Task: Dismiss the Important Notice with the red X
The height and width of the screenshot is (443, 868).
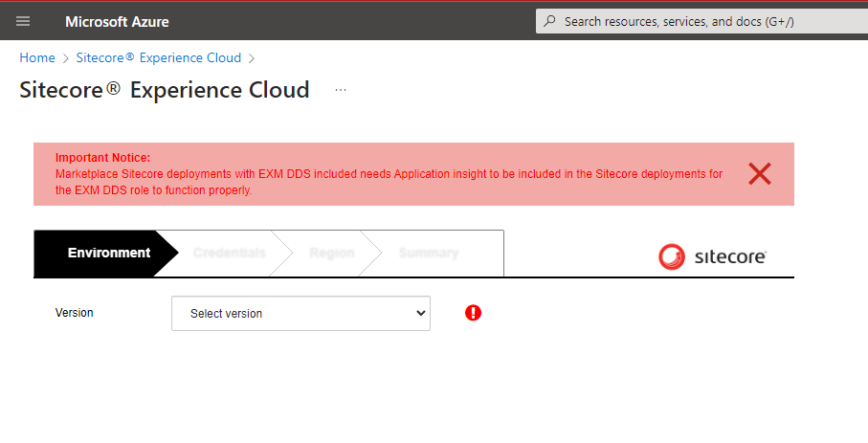Action: tap(759, 173)
